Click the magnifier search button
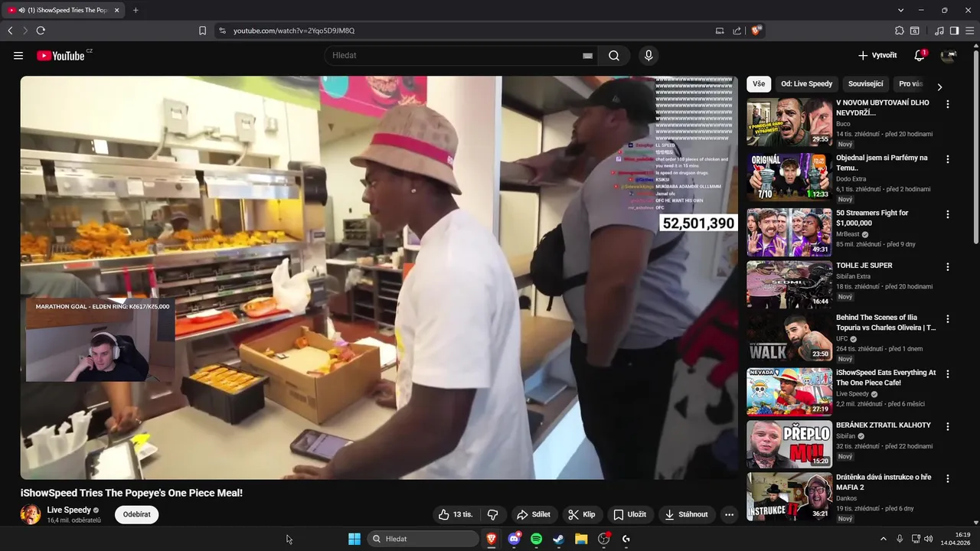This screenshot has height=551, width=980. click(614, 55)
